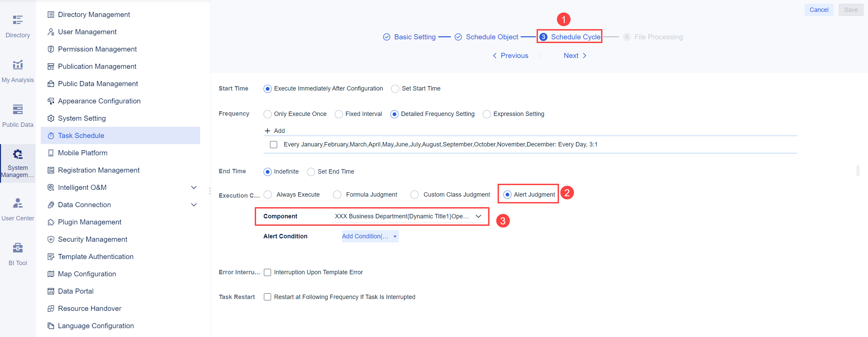
Task: Click the User Management person icon
Action: tap(51, 32)
